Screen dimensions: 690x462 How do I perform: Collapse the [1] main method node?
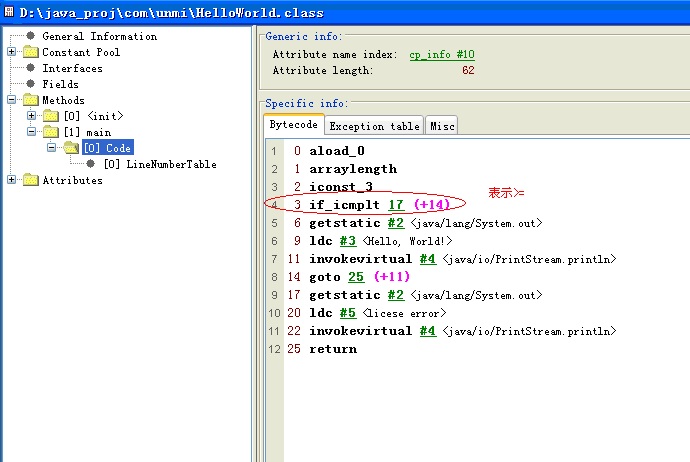[x=32, y=132]
